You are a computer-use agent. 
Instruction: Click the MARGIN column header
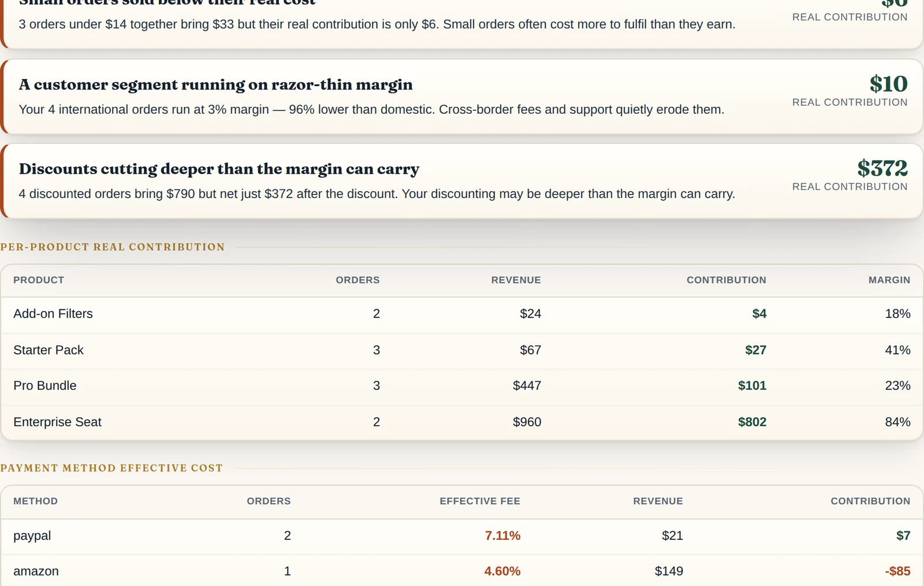(x=889, y=280)
